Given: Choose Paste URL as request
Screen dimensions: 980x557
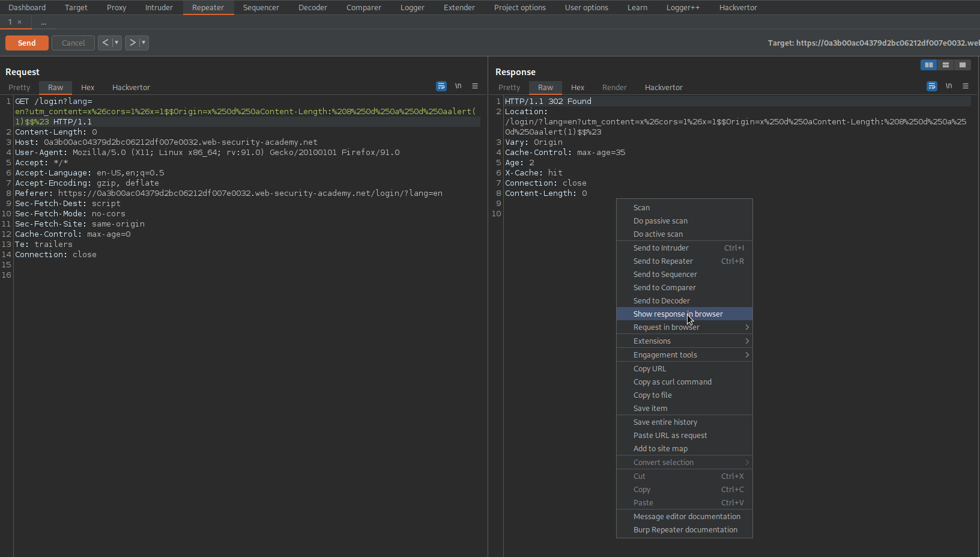Looking at the screenshot, I should [685, 436].
